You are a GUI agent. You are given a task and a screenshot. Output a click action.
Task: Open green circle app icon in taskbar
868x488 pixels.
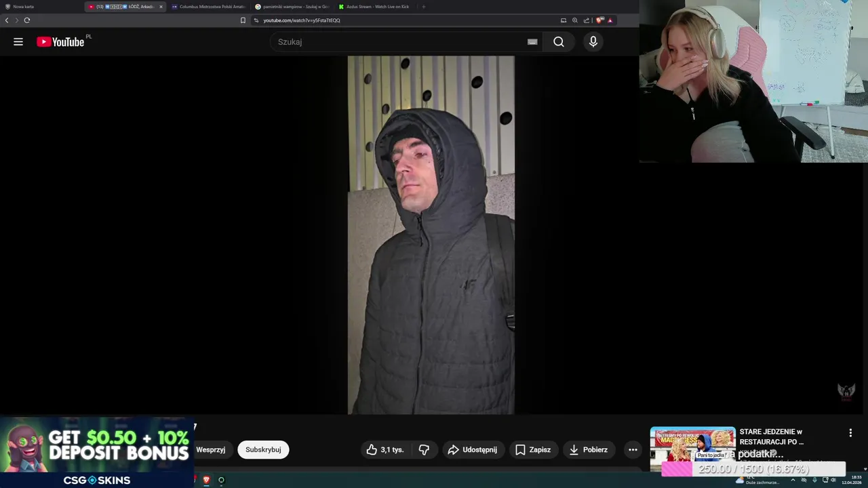[x=221, y=480]
